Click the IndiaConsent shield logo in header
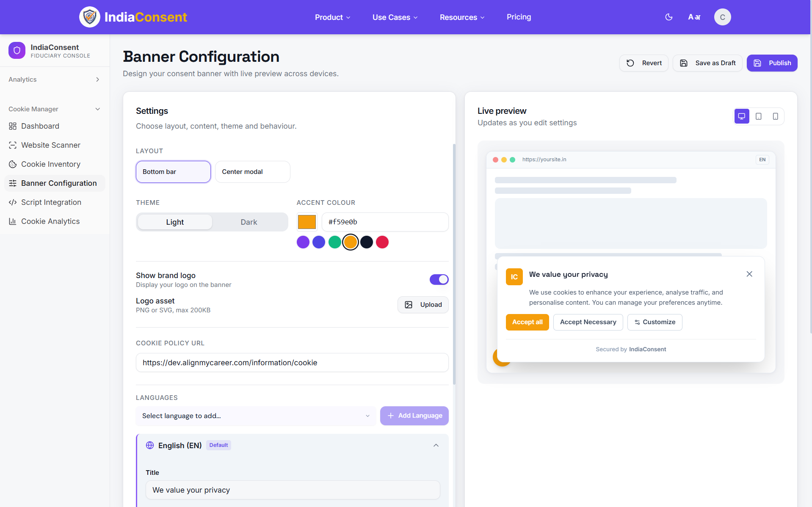Screen dimensions: 812x507 click(x=90, y=17)
